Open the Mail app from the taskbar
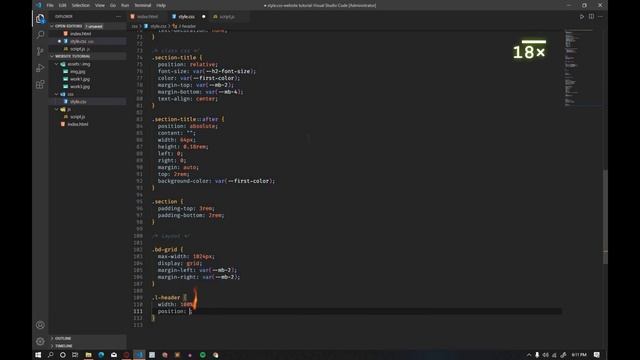This screenshot has height=360, width=640. (x=113, y=355)
